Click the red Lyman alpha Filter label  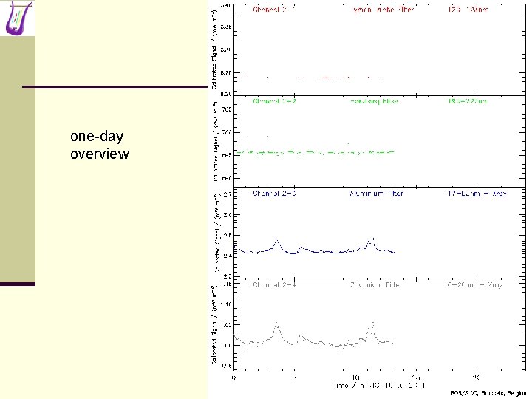[383, 10]
